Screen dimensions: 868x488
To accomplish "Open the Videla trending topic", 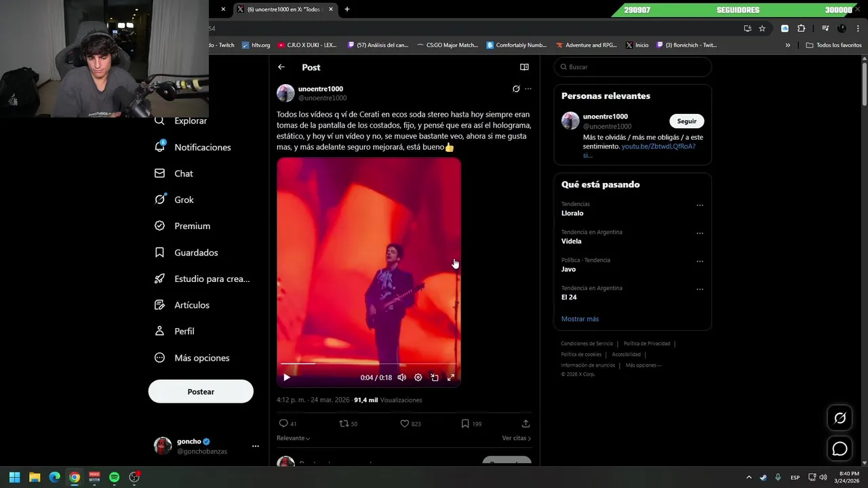I will coord(571,241).
